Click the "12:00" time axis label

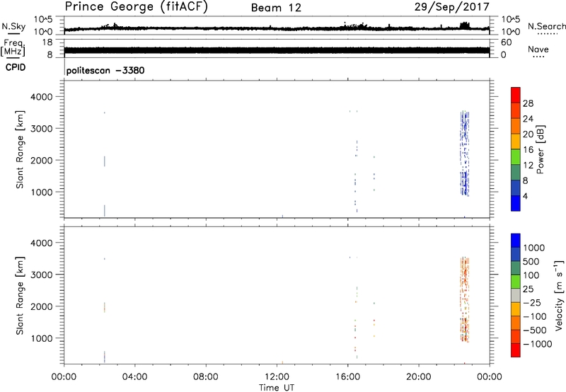277,377
